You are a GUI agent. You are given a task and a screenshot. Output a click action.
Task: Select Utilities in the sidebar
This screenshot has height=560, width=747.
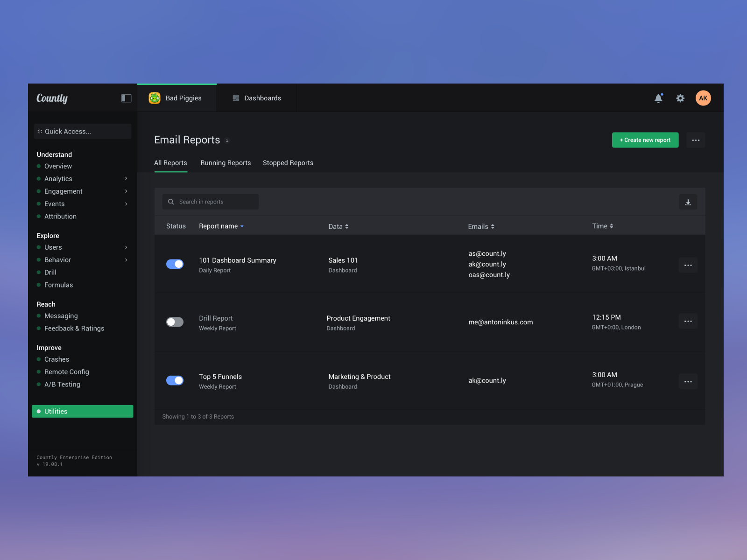[x=55, y=411]
